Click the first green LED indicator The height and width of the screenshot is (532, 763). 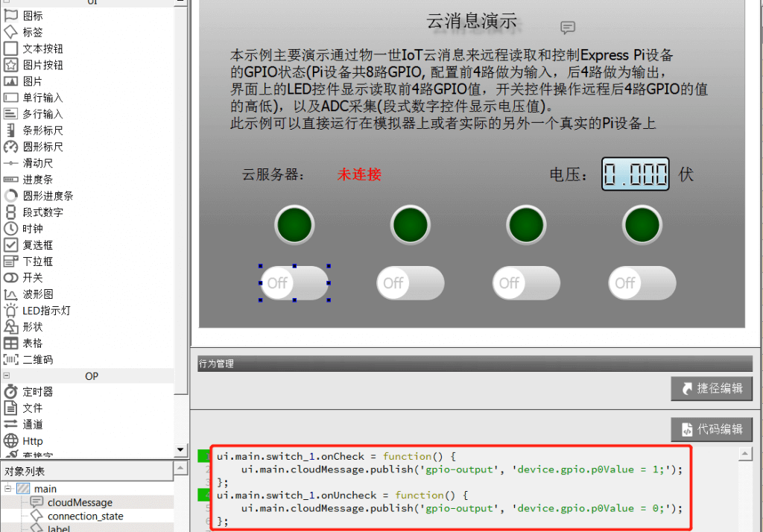tap(294, 225)
